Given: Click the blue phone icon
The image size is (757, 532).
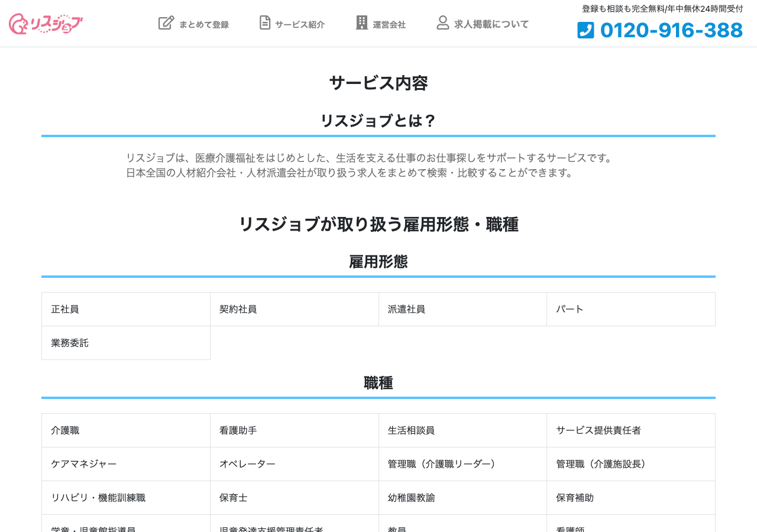Looking at the screenshot, I should point(585,30).
